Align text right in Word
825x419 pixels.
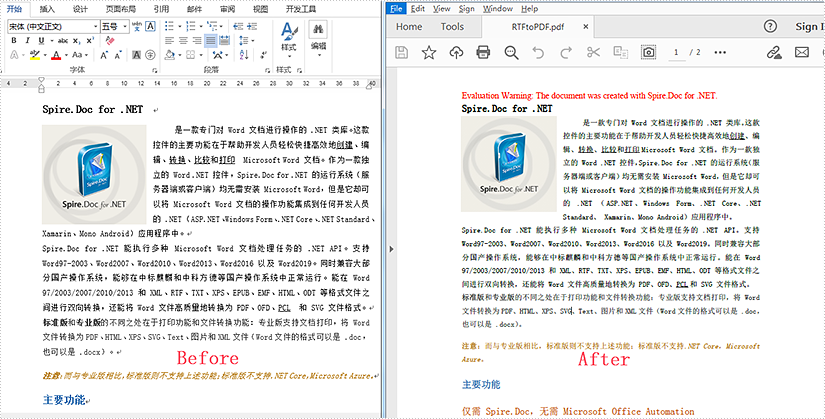197,41
